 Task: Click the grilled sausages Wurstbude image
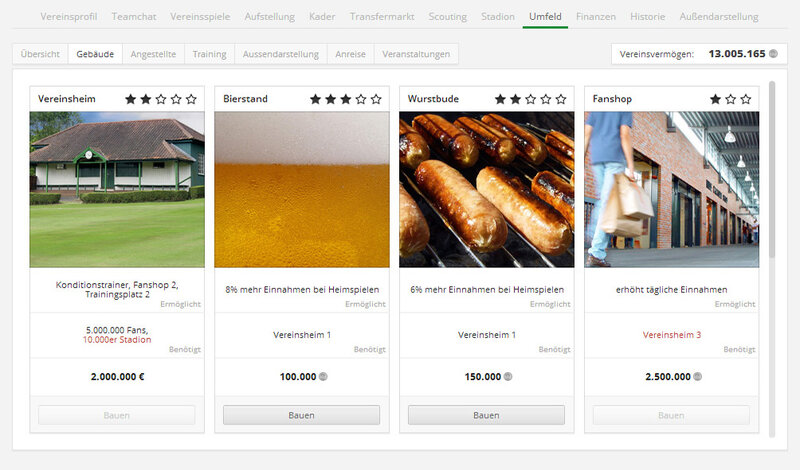coord(486,189)
